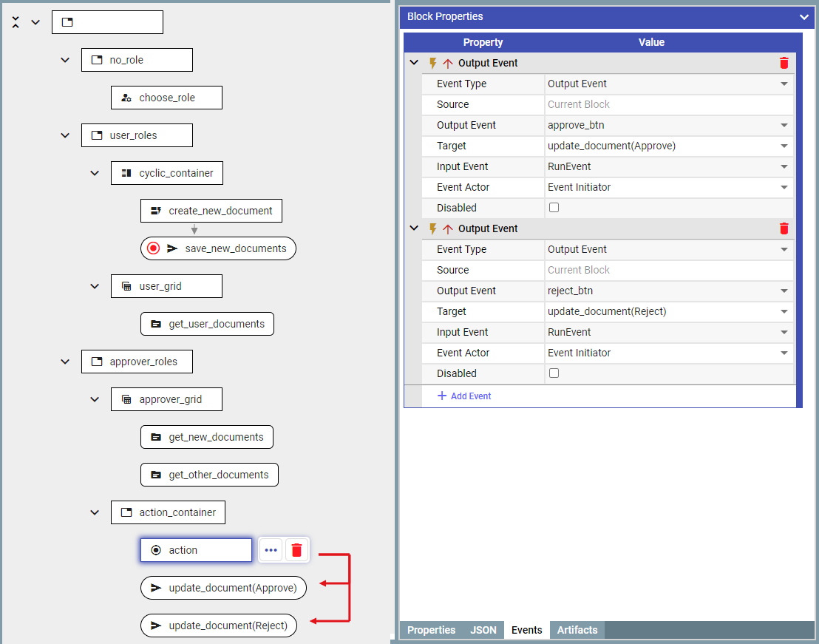The image size is (819, 644).
Task: Delete the approve_btn output event
Action: click(x=784, y=64)
